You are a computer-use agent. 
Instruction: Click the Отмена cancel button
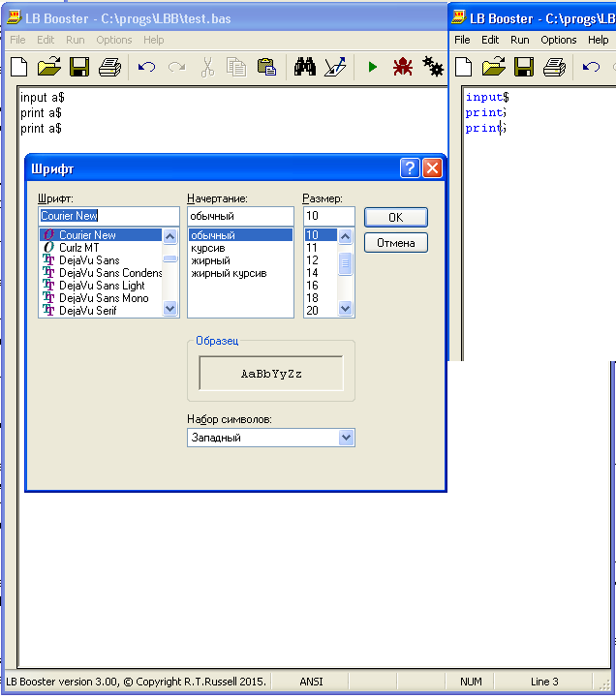click(x=396, y=243)
